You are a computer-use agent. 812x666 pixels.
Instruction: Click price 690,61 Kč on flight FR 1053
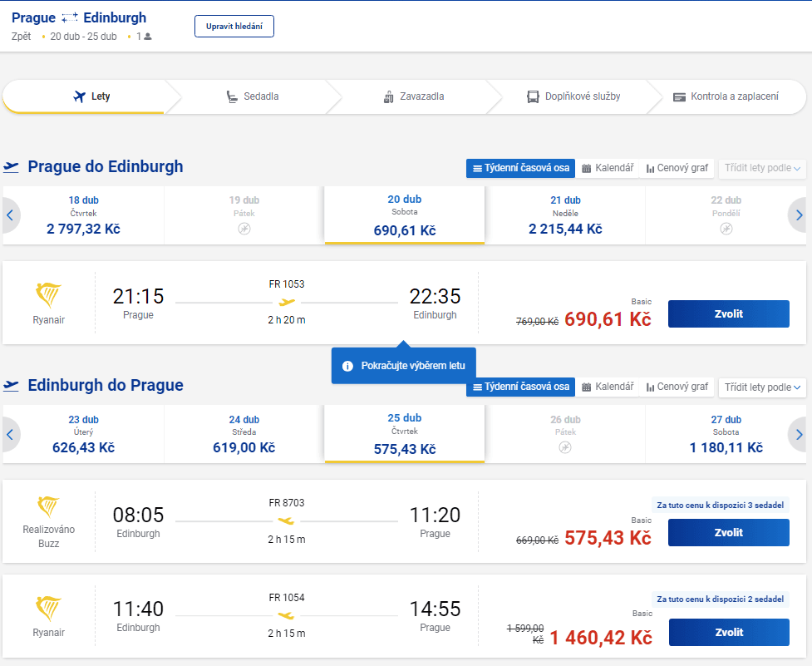click(x=608, y=319)
